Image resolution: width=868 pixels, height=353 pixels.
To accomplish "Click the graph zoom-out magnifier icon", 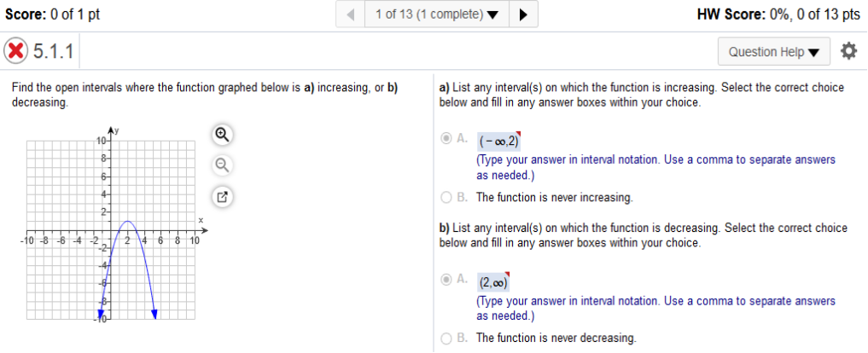I will 223,165.
